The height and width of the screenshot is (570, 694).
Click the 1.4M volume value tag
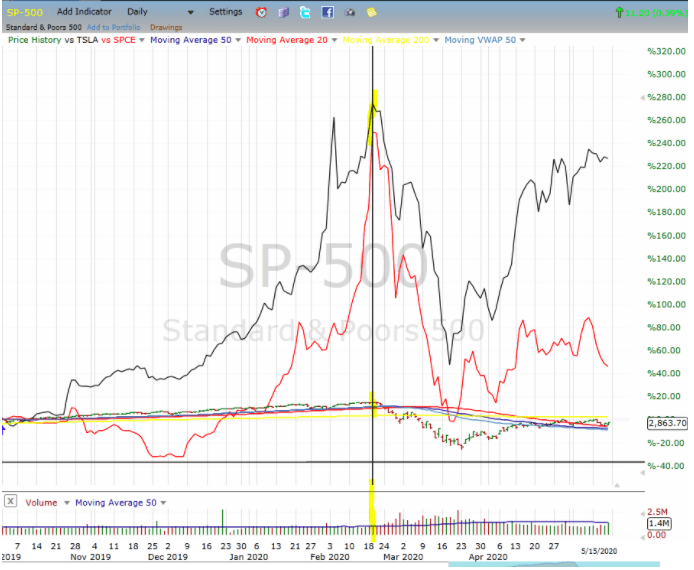(659, 524)
